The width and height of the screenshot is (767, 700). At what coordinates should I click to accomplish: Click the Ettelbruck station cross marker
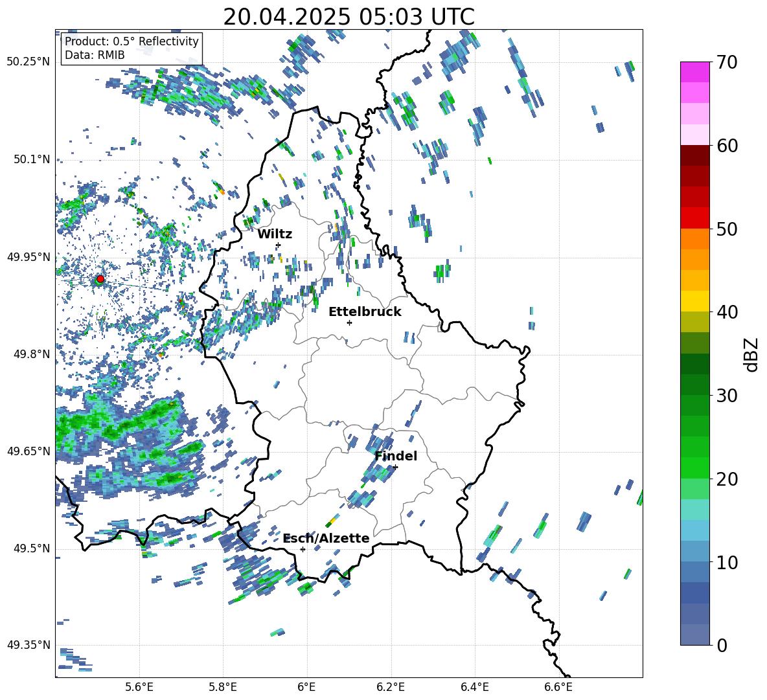349,322
